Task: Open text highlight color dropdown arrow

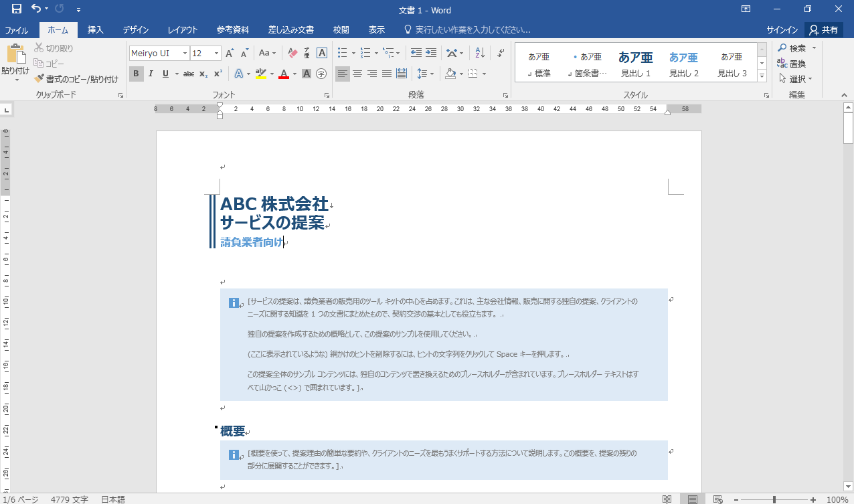Action: [271, 74]
